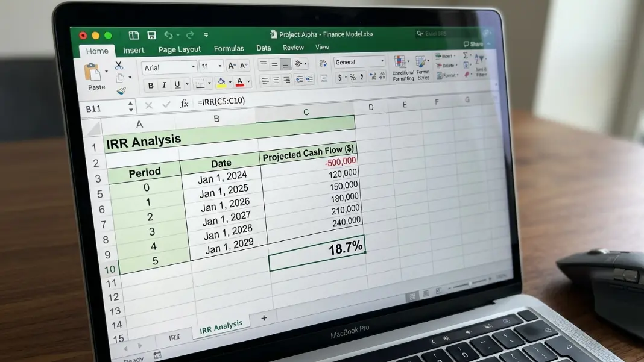Viewport: 644px width, 362px height.
Task: Open Customize Quick Access Toolbar dropdown
Action: click(206, 35)
